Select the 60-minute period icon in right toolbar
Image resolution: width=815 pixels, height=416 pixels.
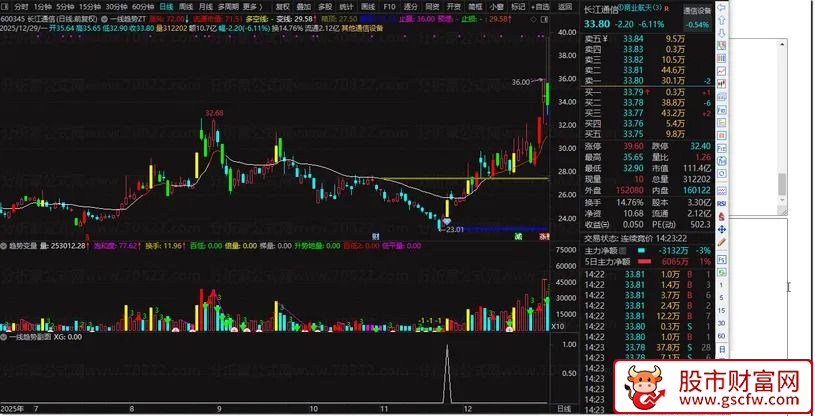click(x=722, y=336)
